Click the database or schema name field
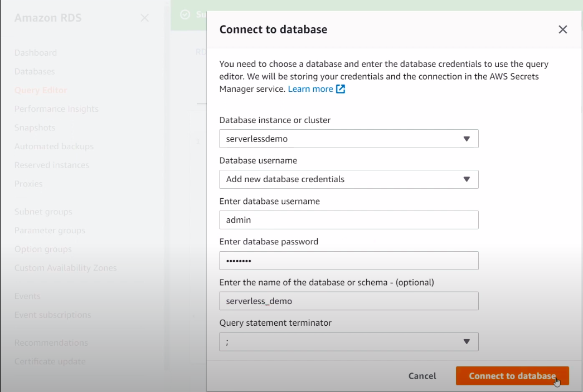The width and height of the screenshot is (583, 392). tap(348, 301)
